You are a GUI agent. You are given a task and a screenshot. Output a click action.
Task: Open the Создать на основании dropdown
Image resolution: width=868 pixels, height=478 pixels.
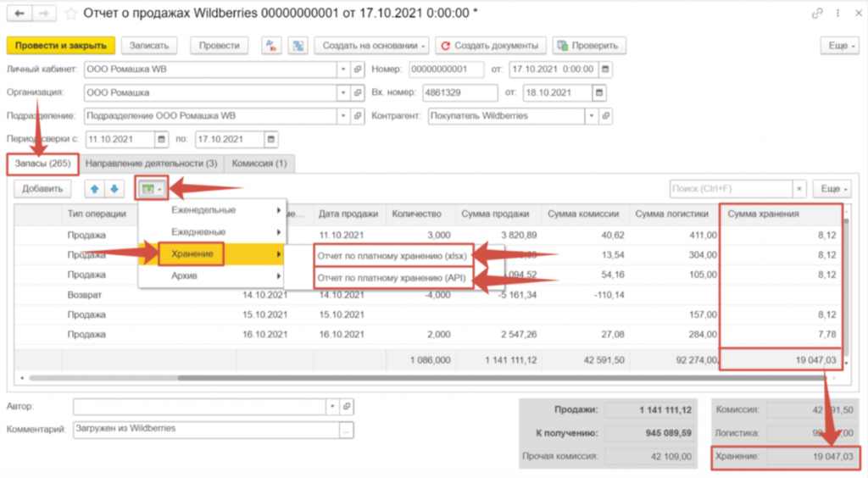[372, 46]
